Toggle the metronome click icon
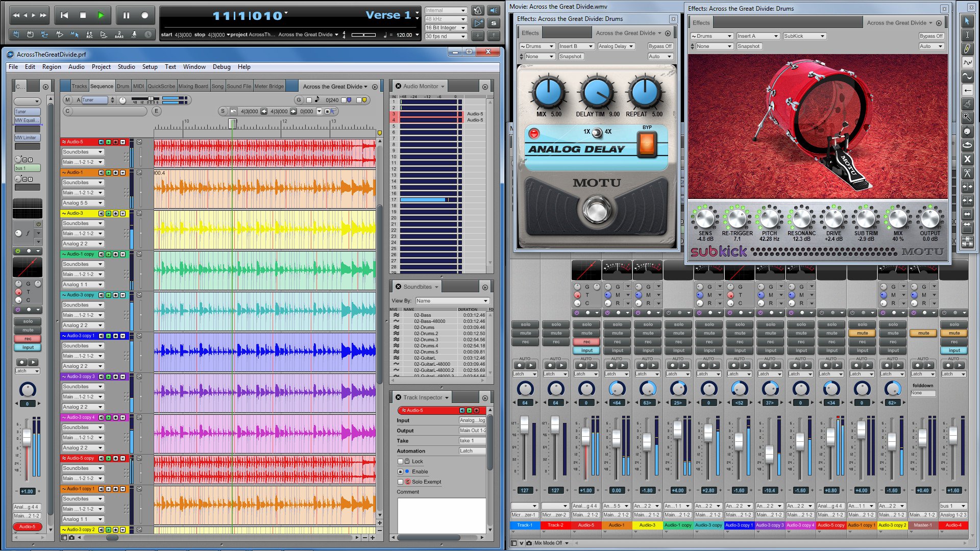 (478, 11)
